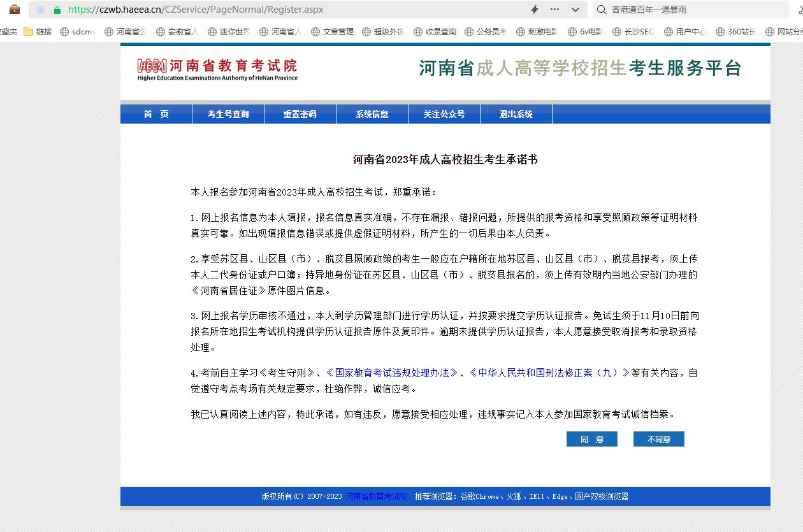This screenshot has width=803, height=532.
Task: Open the 收录查询 bookmark
Action: click(x=435, y=31)
